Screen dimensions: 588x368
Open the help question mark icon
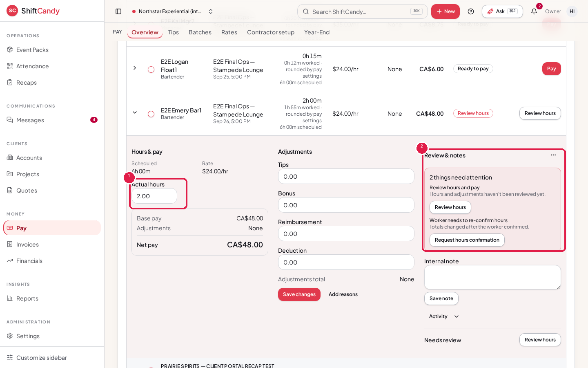point(471,11)
